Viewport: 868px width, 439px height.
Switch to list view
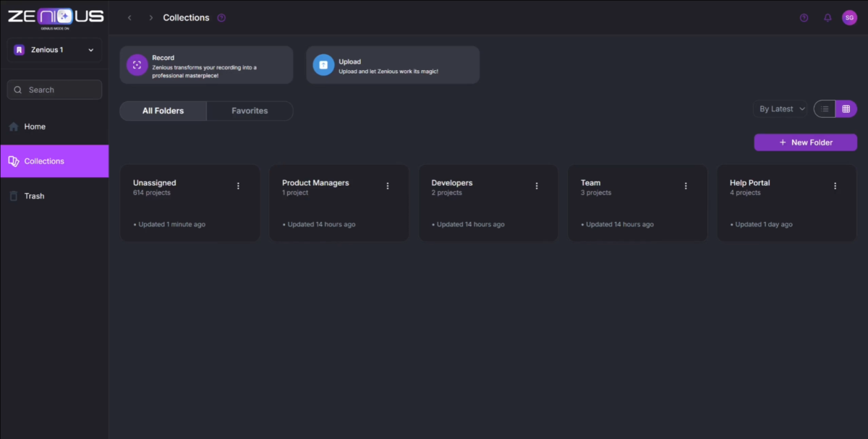click(x=825, y=109)
